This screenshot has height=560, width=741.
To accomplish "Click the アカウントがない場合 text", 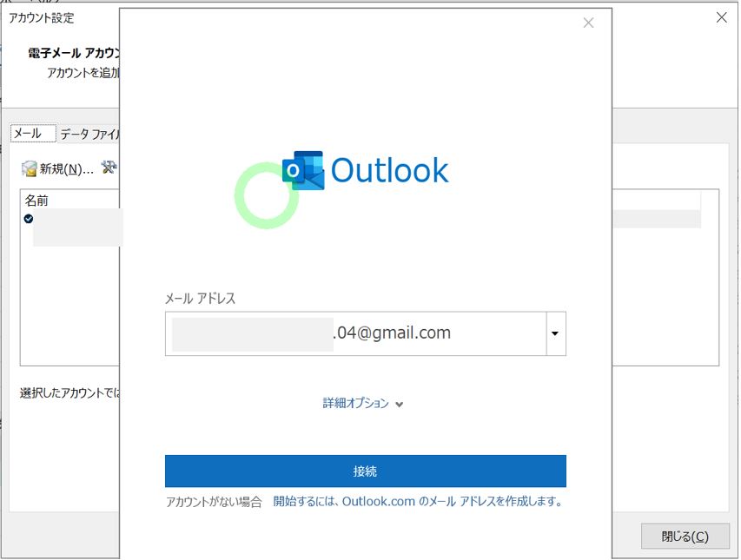I will click(x=214, y=502).
